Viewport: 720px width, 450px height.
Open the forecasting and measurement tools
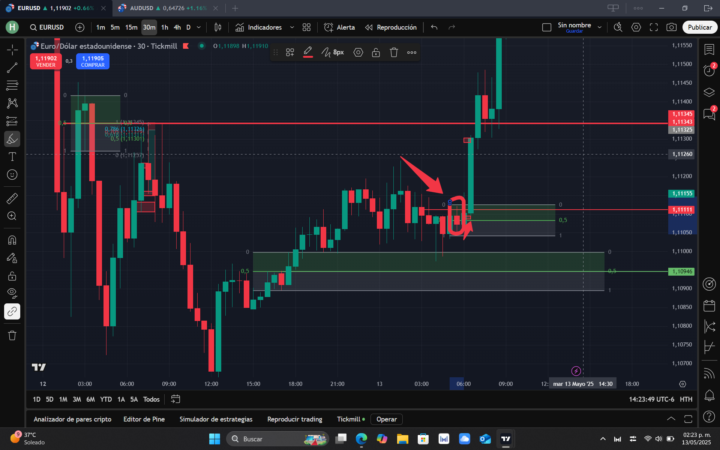tap(12, 121)
